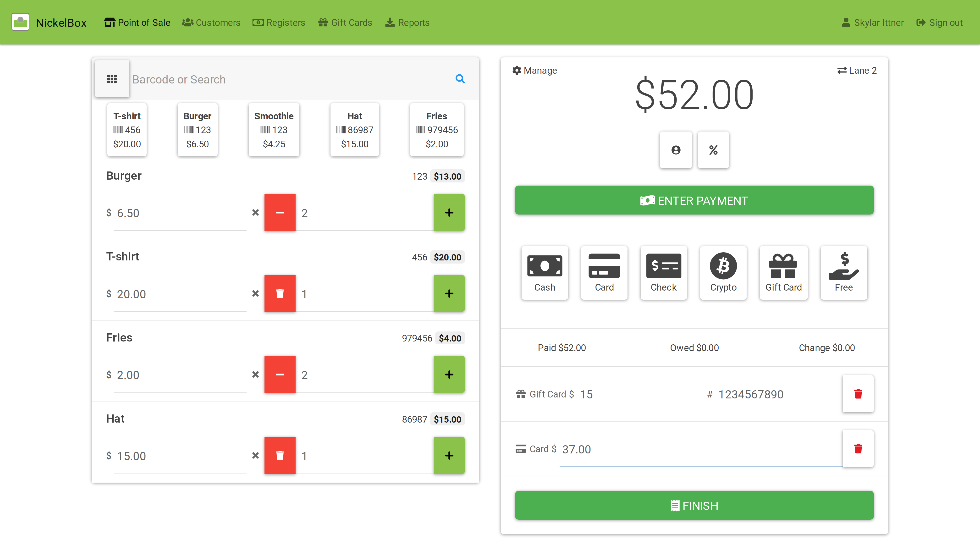Edit the Fries quantity field
The width and height of the screenshot is (980, 551).
(364, 375)
